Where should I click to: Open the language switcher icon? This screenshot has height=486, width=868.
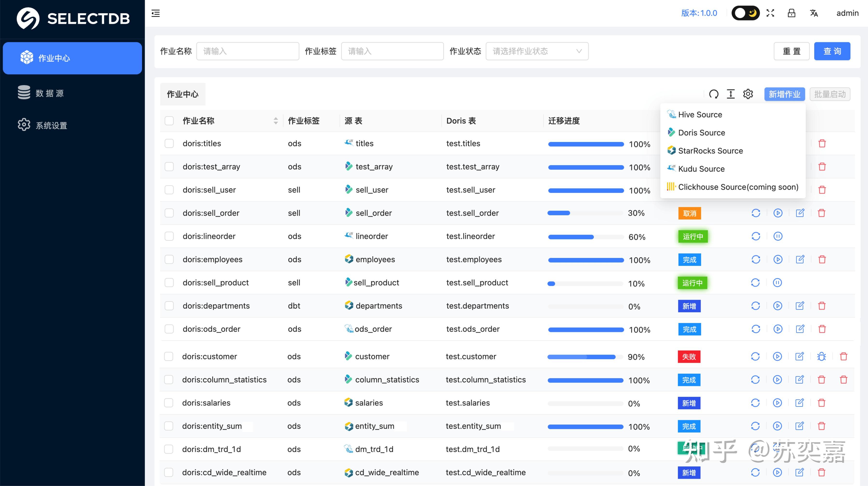[x=814, y=13]
